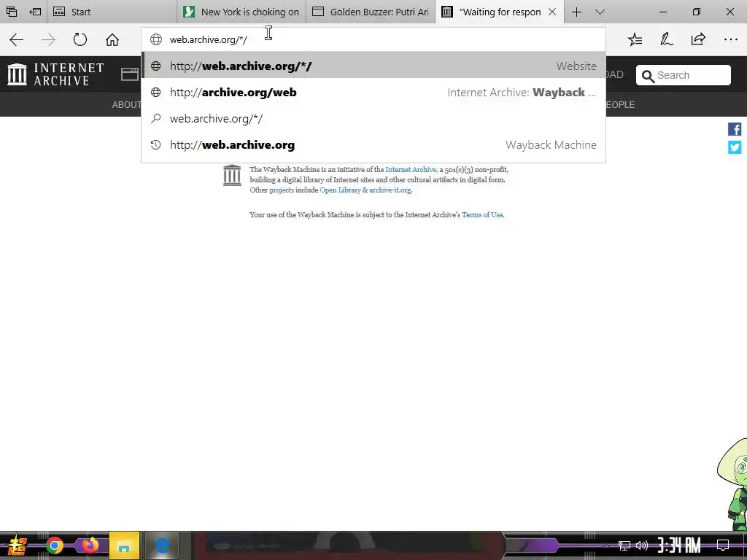This screenshot has height=560, width=747.
Task: Search for web.archive.org/*/ suggestion
Action: point(373,119)
